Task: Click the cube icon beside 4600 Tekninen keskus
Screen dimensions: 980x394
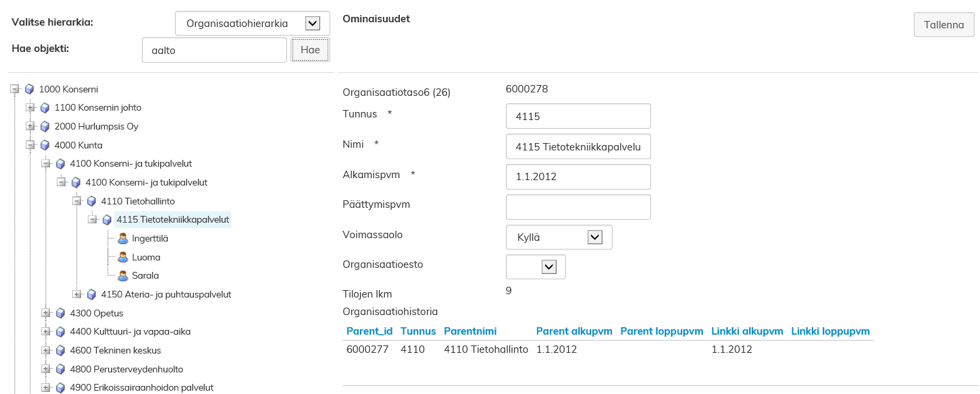Action: pos(60,350)
